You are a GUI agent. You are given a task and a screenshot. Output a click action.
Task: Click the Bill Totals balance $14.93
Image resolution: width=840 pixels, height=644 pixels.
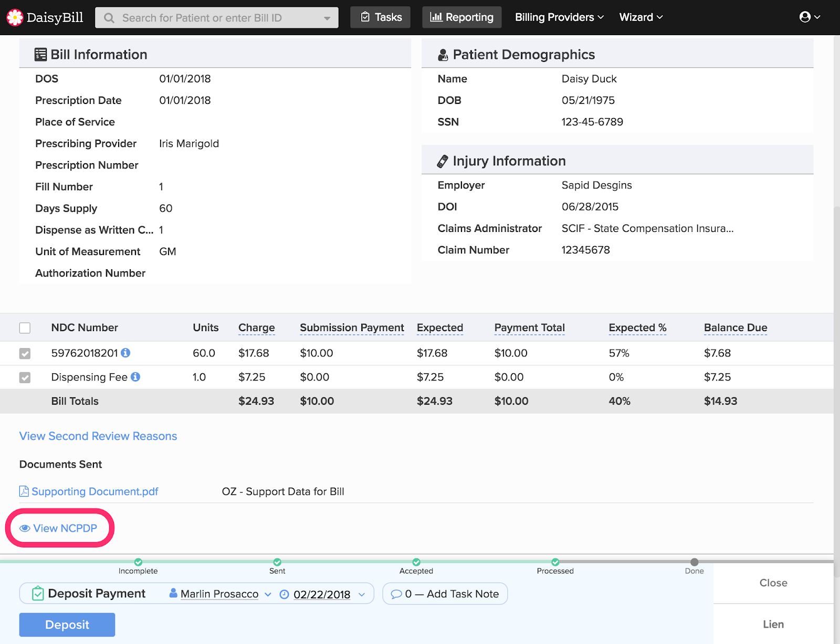721,401
